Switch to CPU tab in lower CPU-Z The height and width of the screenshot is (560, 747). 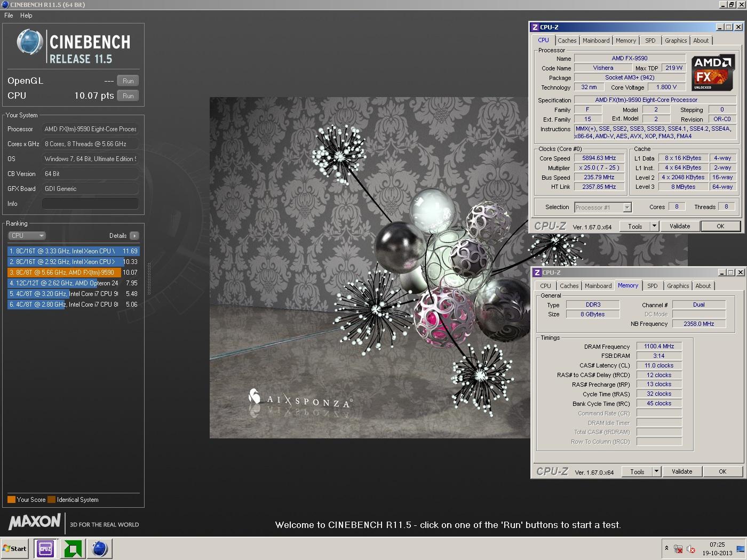tap(545, 286)
